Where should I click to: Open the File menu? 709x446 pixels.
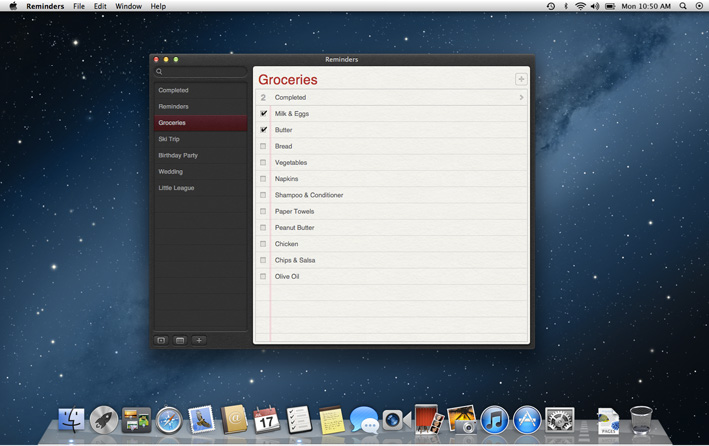coord(78,6)
